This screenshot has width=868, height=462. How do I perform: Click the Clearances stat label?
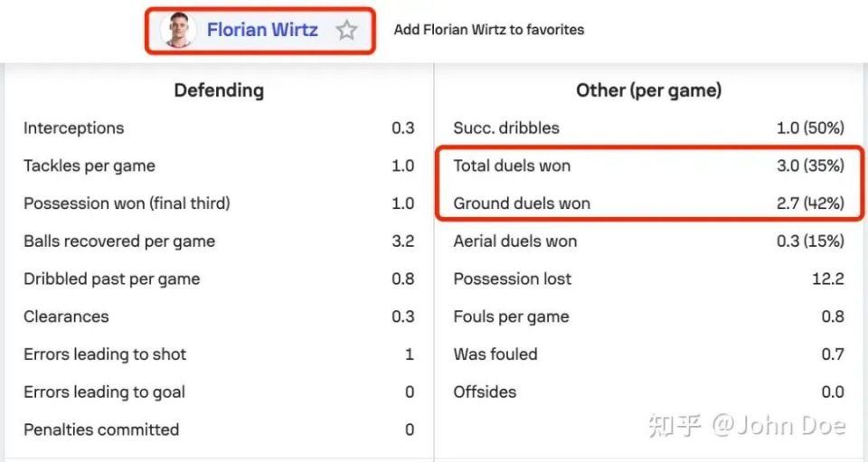click(66, 316)
